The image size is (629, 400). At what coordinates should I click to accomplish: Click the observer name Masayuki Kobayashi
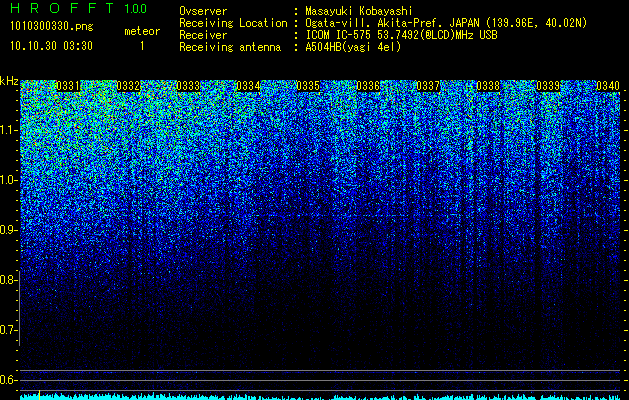(x=359, y=11)
